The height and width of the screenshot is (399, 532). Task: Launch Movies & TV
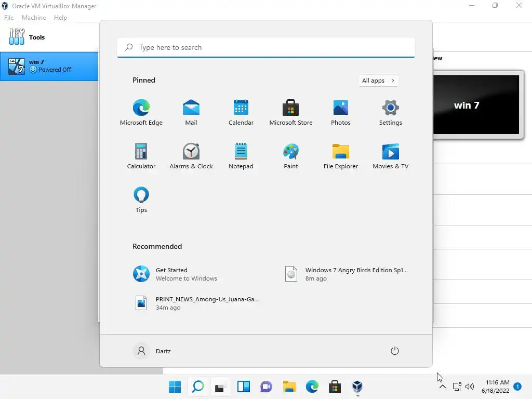(x=391, y=156)
